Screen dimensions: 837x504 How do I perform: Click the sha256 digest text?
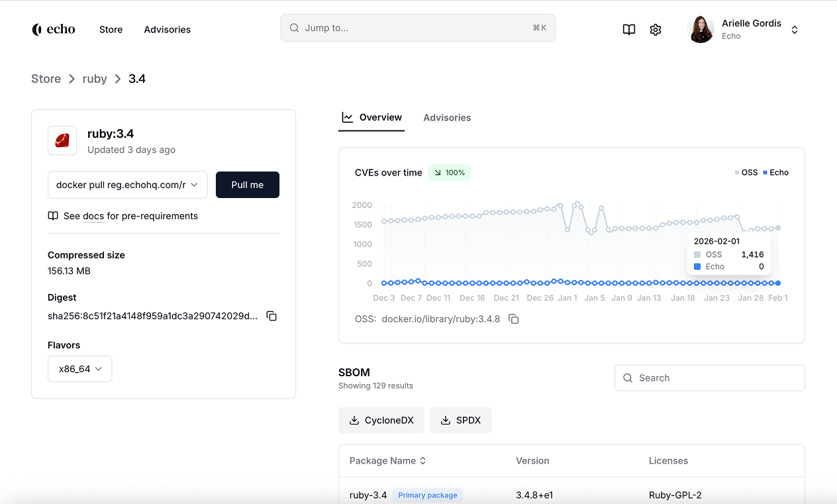[x=153, y=316]
